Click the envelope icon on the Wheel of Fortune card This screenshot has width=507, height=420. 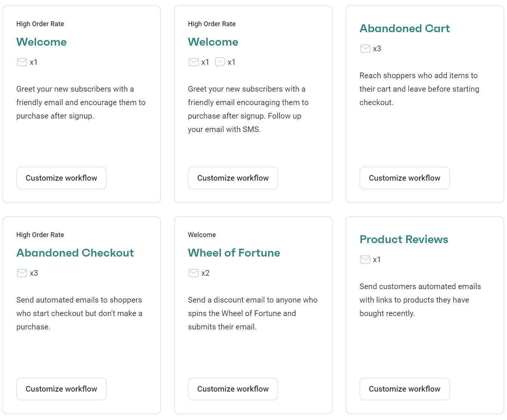click(193, 273)
